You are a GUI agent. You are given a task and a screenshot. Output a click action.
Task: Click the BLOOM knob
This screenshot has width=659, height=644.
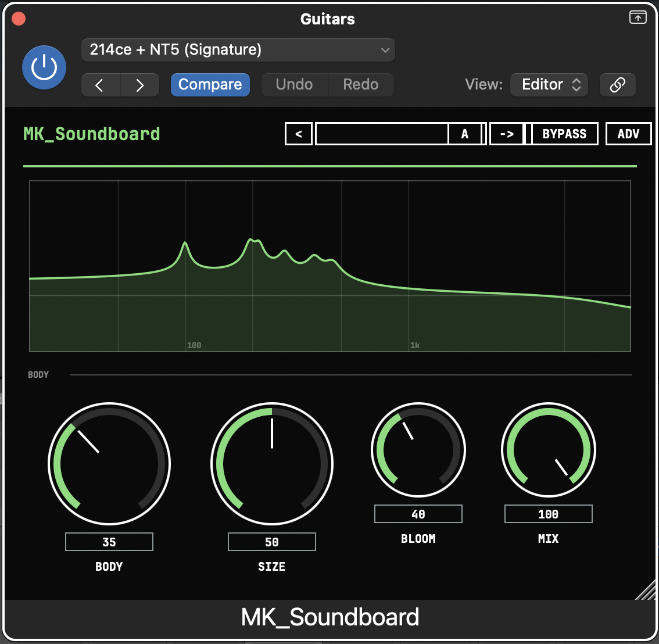point(418,450)
